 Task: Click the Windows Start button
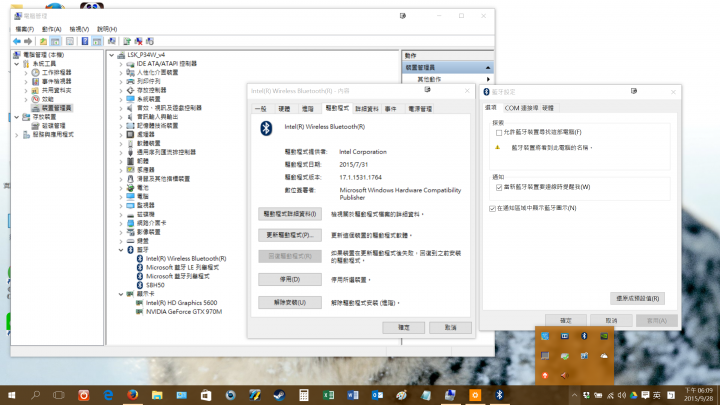[11, 395]
